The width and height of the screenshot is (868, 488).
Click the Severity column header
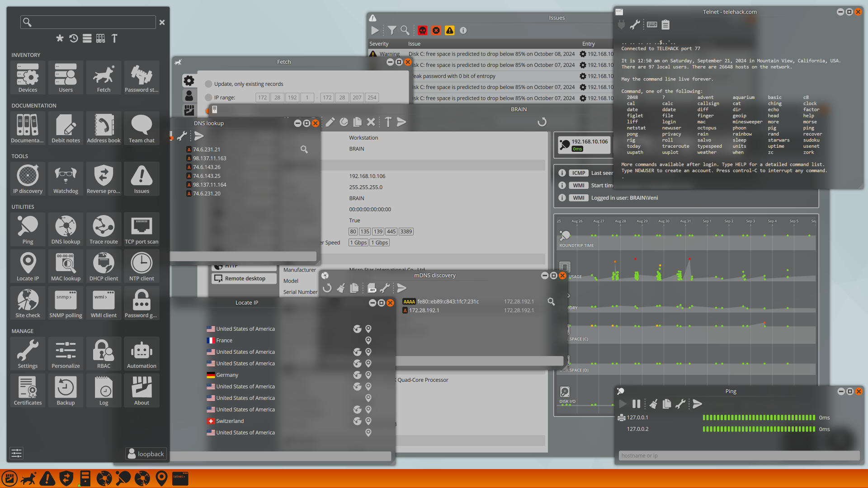(379, 44)
